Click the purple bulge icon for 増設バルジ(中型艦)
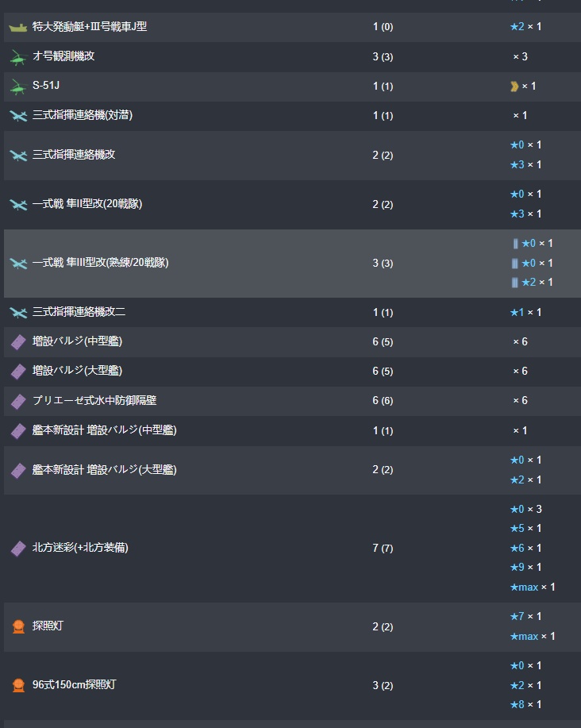The width and height of the screenshot is (581, 728). (x=18, y=342)
